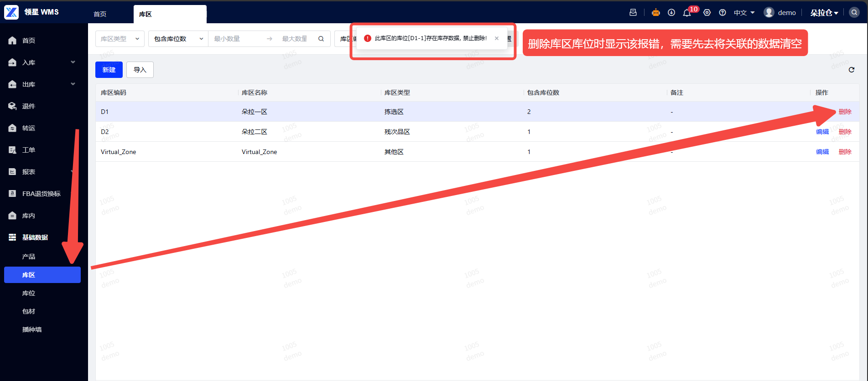Image resolution: width=868 pixels, height=381 pixels.
Task: Open the download center icon
Action: tap(671, 13)
